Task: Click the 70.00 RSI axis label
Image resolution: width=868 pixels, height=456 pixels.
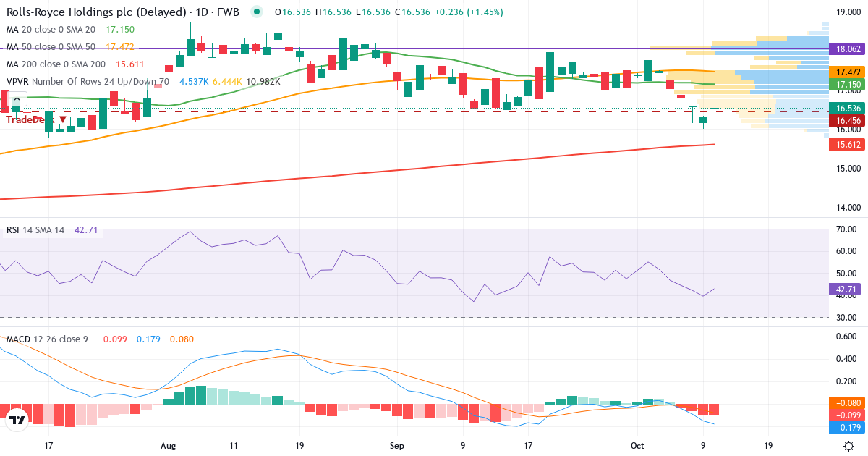Action: [846, 229]
